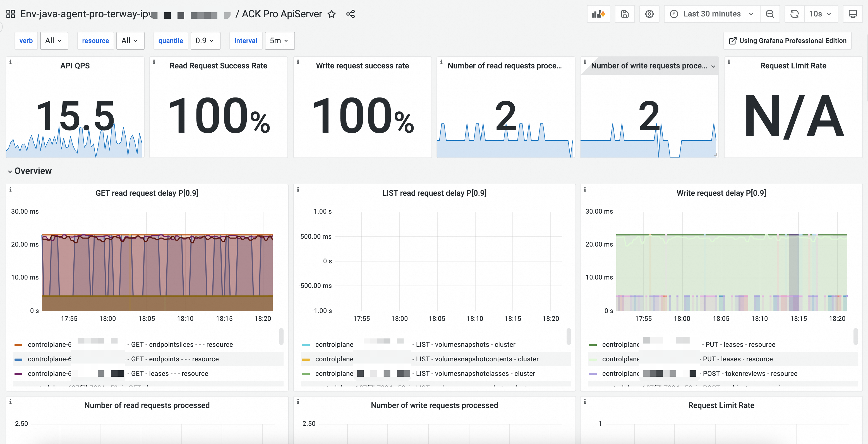Open dashboard settings gear icon
This screenshot has height=444, width=868.
[649, 14]
